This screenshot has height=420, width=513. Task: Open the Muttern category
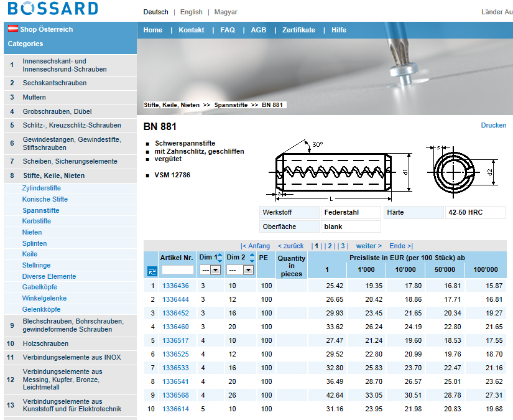[x=34, y=97]
